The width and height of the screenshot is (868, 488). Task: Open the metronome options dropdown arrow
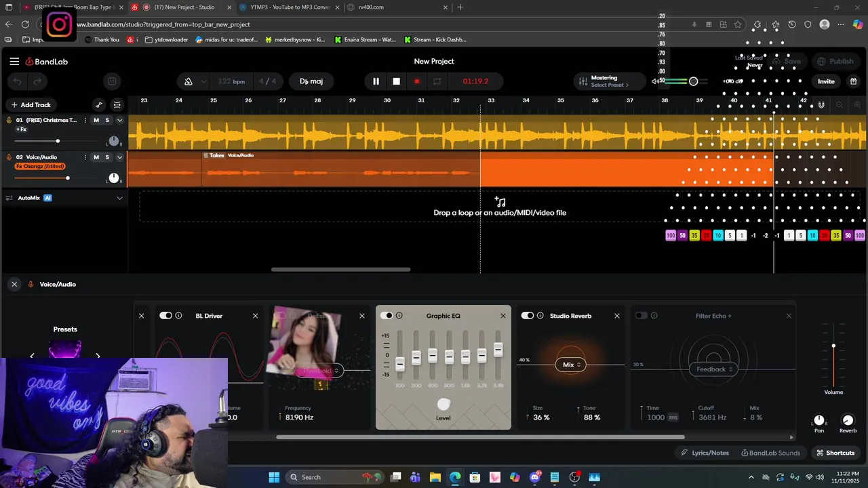coord(203,81)
